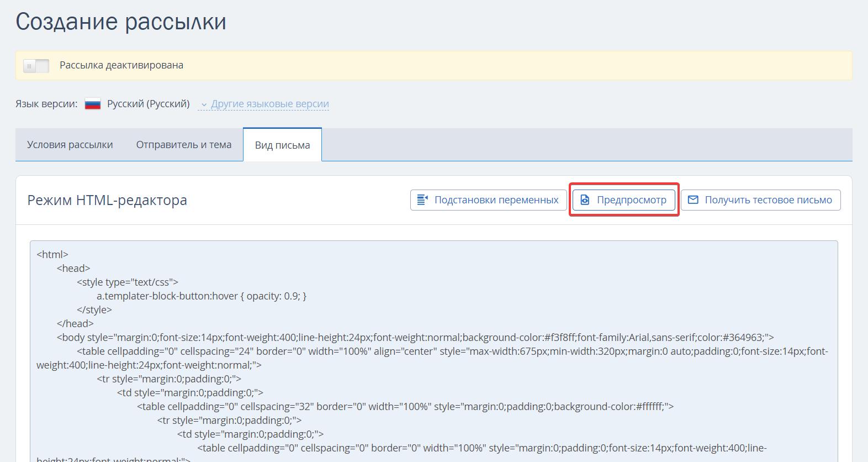Viewport: 868px width, 462px height.
Task: Click the Russian flag icon
Action: 93,104
